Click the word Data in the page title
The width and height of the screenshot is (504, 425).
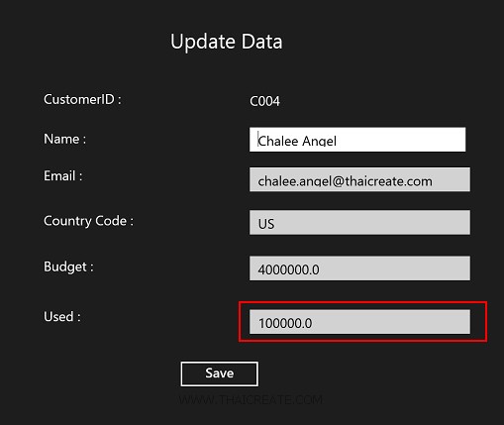click(x=261, y=42)
